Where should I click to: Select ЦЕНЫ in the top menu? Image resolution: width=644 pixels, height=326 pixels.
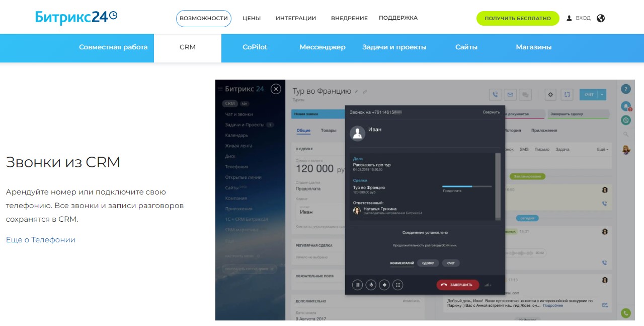(x=252, y=18)
